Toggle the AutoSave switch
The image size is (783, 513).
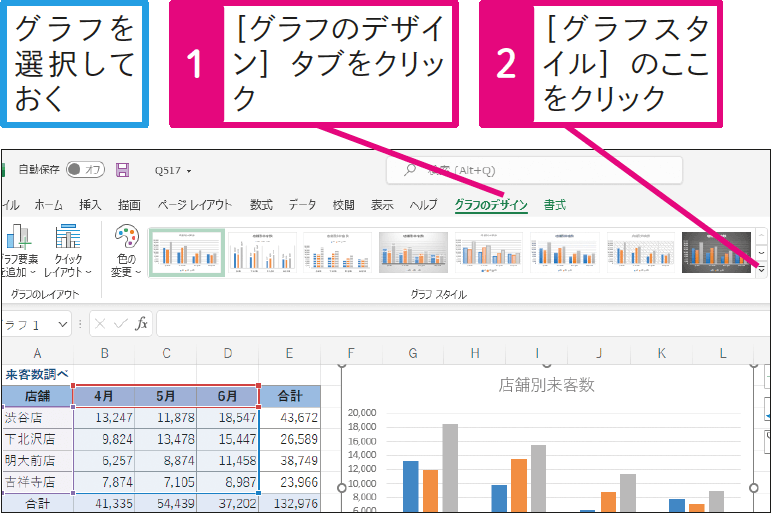85,169
